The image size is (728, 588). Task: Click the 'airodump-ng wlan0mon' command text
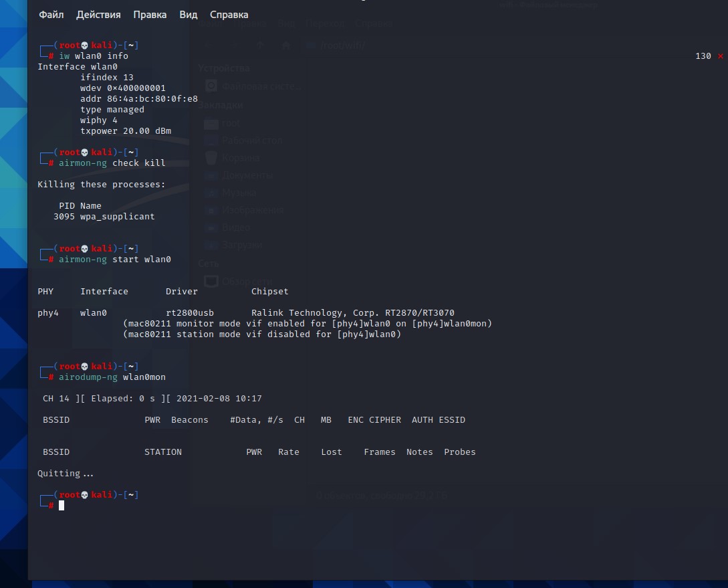point(112,377)
